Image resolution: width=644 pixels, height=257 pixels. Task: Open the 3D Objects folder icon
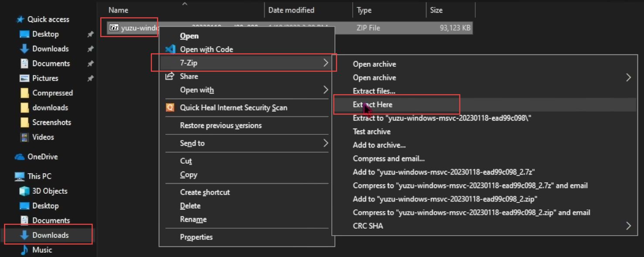coord(25,191)
